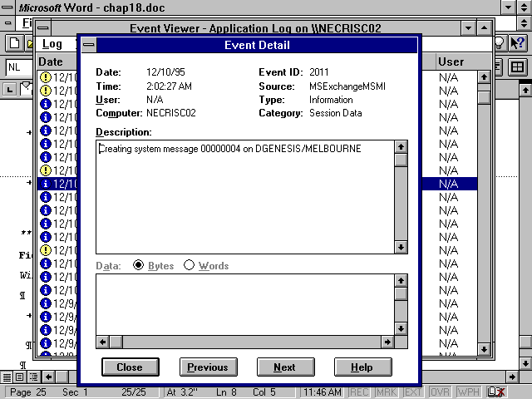
Task: Click the first 12/9 information event icon
Action: (x=46, y=303)
